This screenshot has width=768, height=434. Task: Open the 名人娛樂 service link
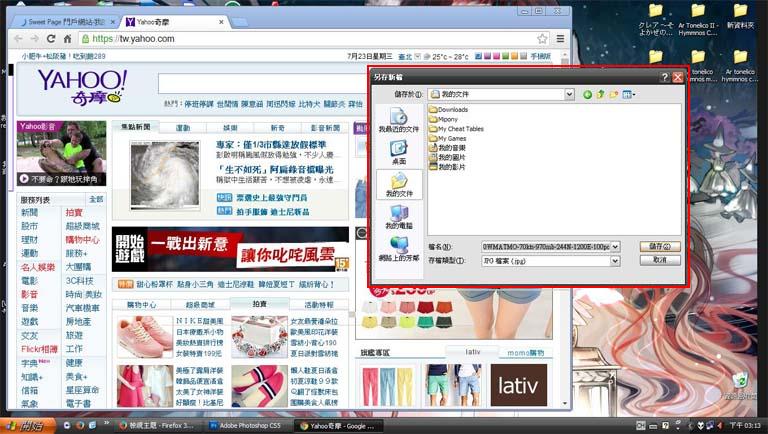coord(38,267)
